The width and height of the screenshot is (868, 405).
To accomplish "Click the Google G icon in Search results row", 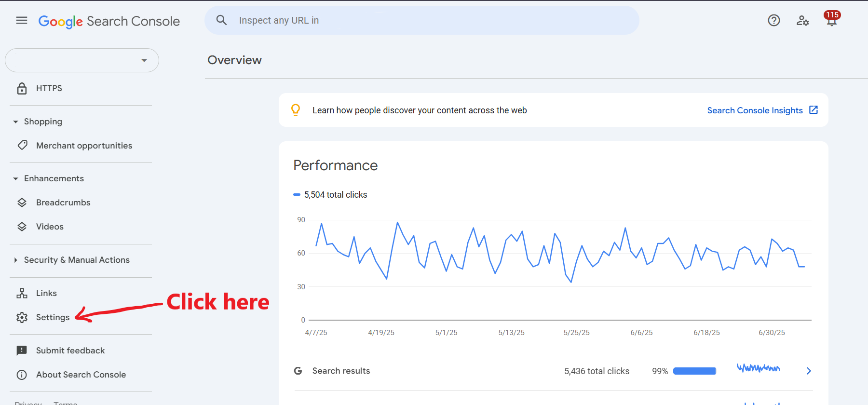I will coord(298,371).
